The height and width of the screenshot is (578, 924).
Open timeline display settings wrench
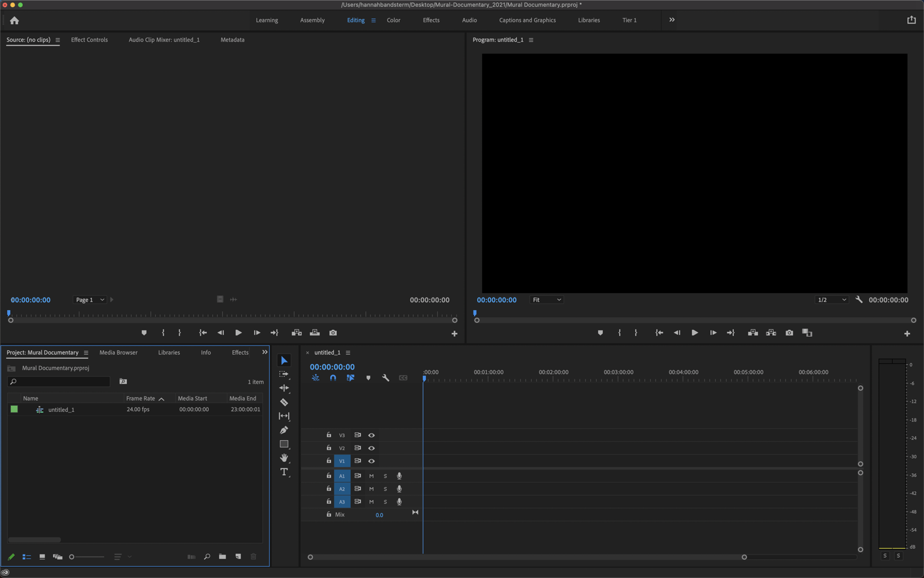pyautogui.click(x=386, y=378)
